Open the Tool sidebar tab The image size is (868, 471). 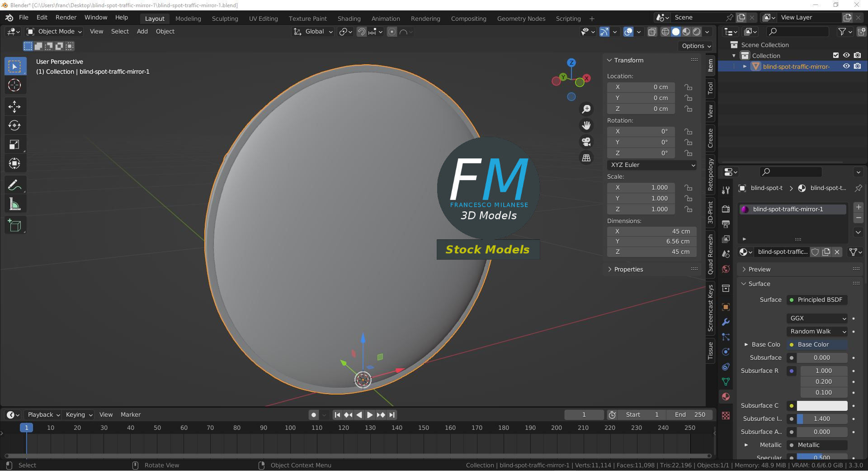point(710,88)
